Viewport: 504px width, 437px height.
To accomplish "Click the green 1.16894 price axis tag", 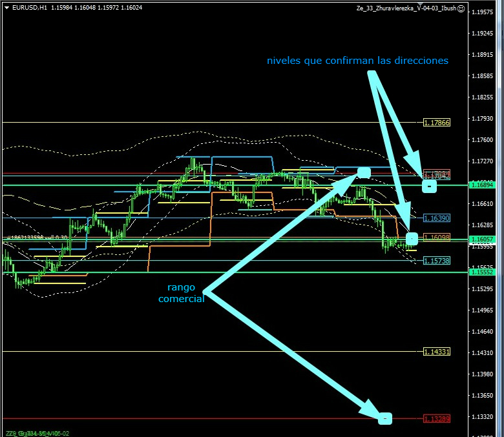I will pyautogui.click(x=483, y=185).
